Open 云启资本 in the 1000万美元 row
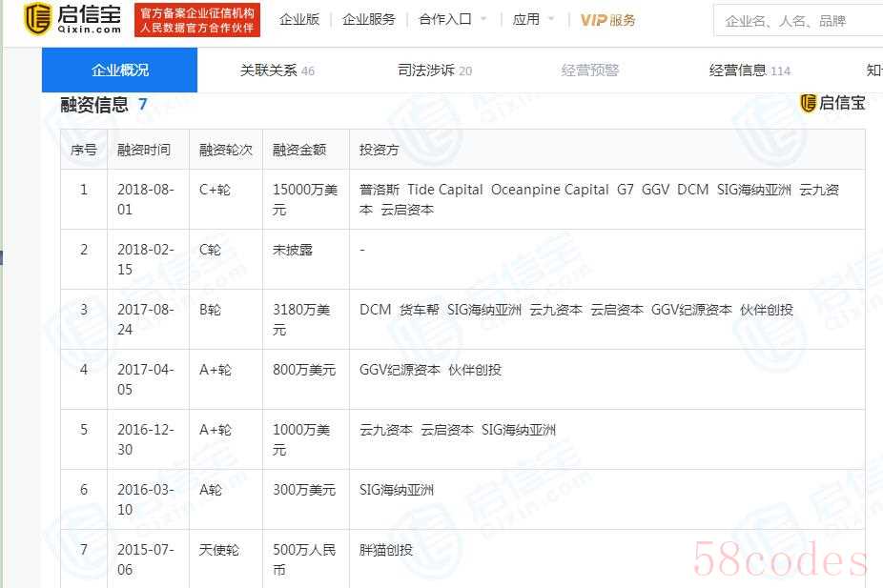883x588 pixels. point(447,430)
